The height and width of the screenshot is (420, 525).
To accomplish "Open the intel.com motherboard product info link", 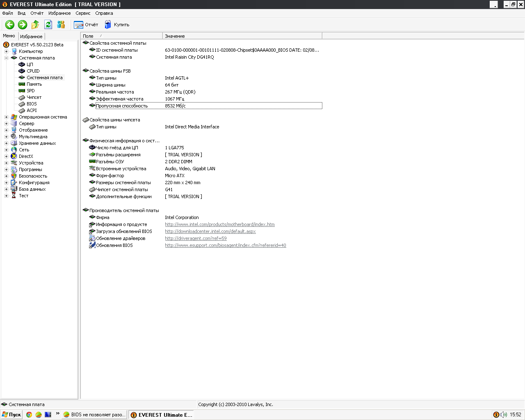I will (220, 224).
